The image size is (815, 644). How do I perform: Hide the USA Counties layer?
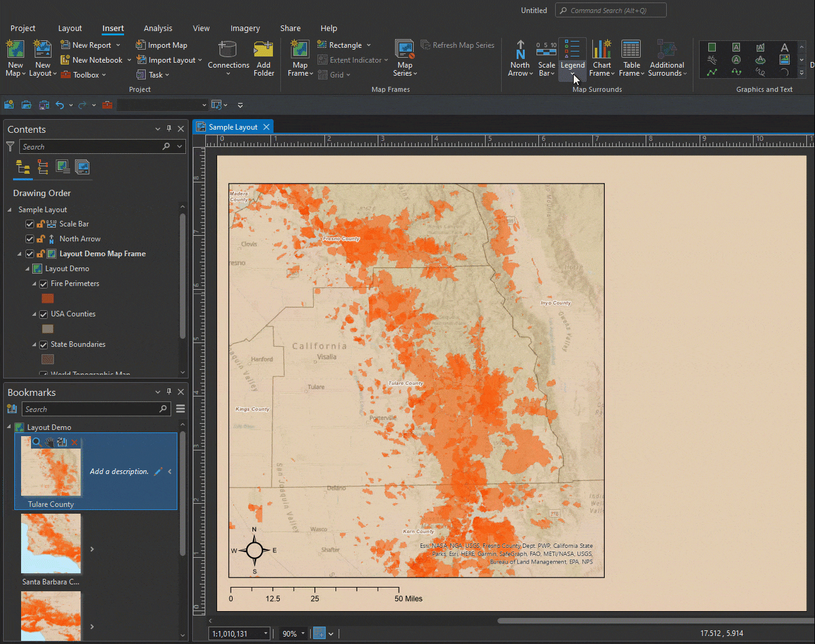tap(44, 315)
